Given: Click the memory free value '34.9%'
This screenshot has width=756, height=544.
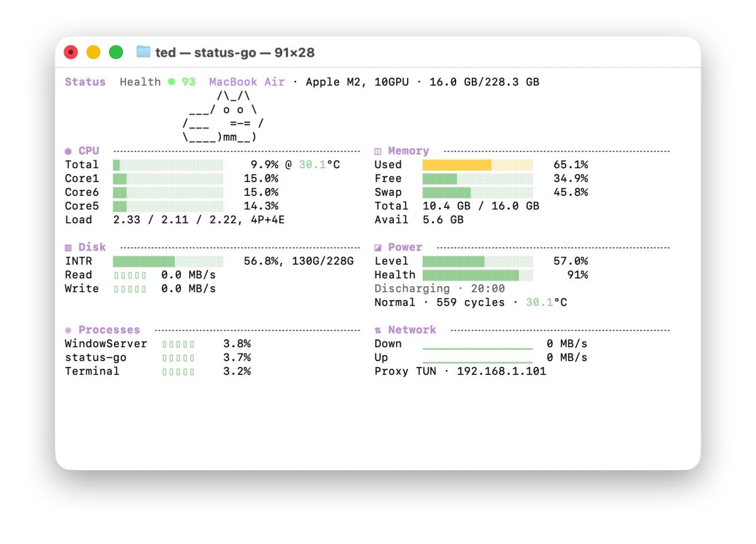Looking at the screenshot, I should pos(571,178).
